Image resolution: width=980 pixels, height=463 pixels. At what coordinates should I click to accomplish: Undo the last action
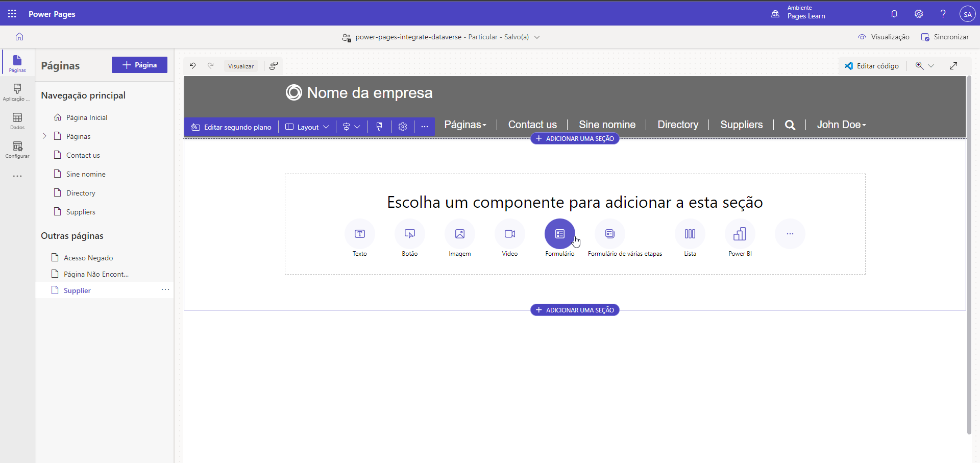point(192,65)
